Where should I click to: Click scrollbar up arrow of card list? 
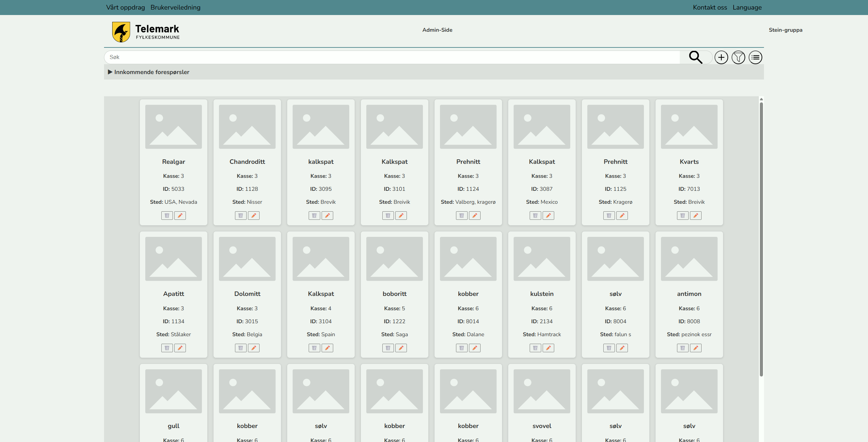pos(761,99)
